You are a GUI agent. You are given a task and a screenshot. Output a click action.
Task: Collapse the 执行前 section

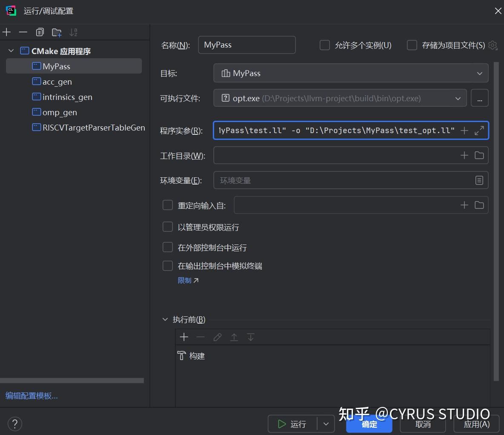[x=165, y=319]
